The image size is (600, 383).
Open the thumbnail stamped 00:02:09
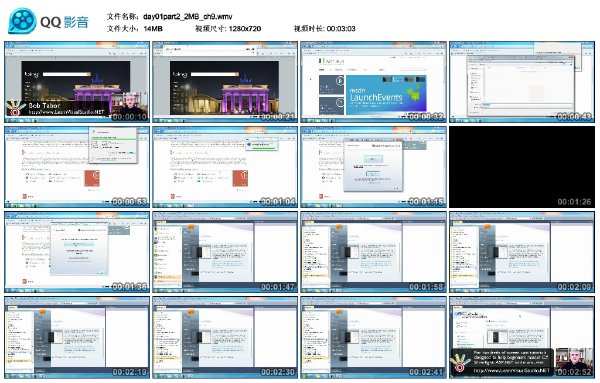[x=522, y=252]
